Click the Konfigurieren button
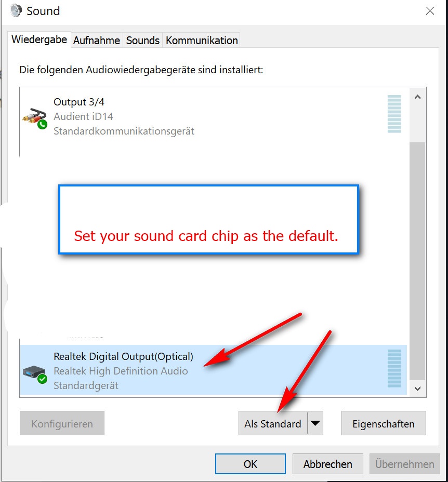The height and width of the screenshot is (482, 448). pyautogui.click(x=62, y=423)
